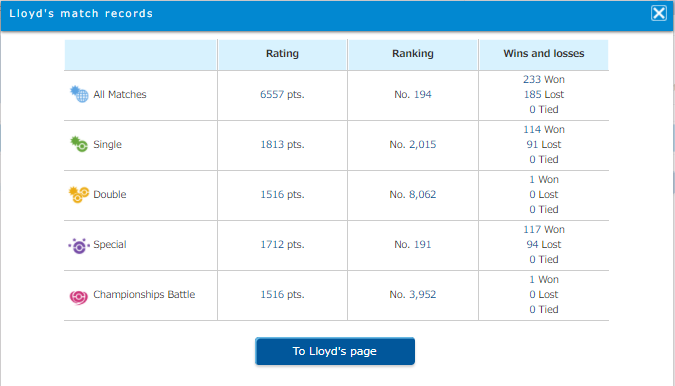Click the No. 3,952 ranking
The image size is (675, 386).
coord(413,294)
